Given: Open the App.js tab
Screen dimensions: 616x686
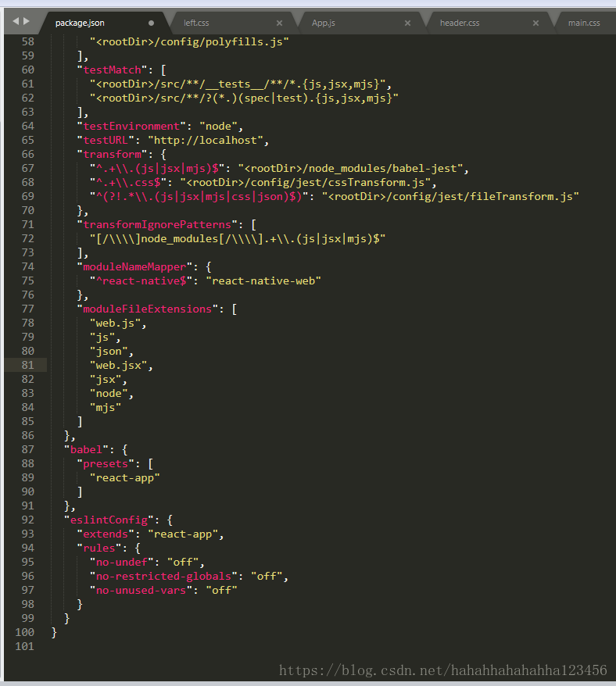Looking at the screenshot, I should click(323, 23).
